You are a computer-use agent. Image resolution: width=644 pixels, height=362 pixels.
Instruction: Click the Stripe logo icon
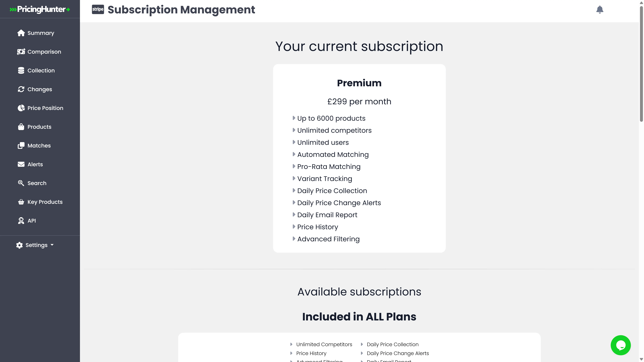pyautogui.click(x=98, y=9)
